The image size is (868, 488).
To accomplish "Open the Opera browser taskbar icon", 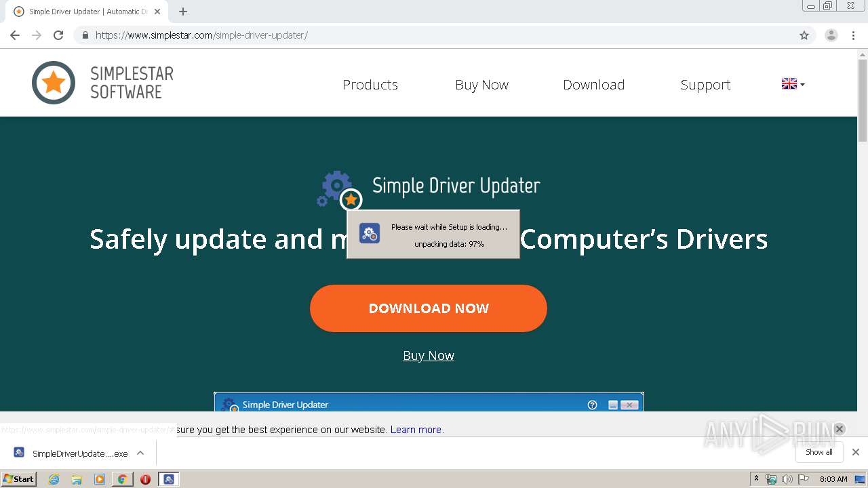I will pyautogui.click(x=145, y=479).
